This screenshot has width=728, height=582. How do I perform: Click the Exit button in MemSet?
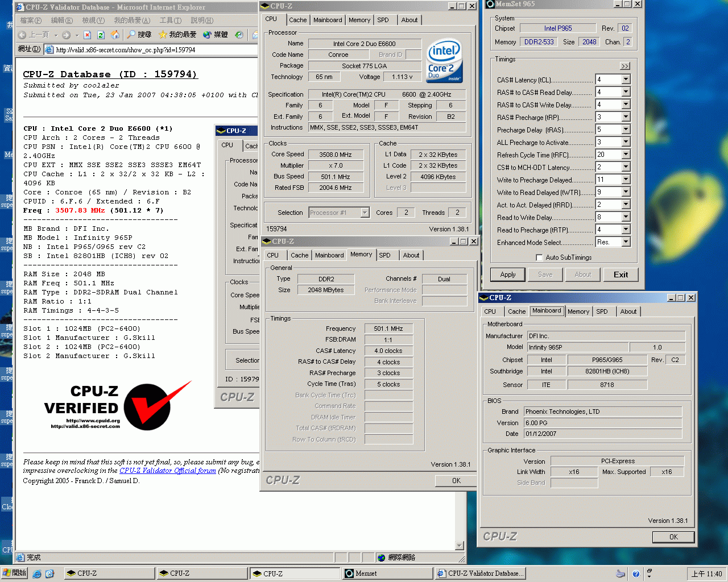[x=621, y=275]
